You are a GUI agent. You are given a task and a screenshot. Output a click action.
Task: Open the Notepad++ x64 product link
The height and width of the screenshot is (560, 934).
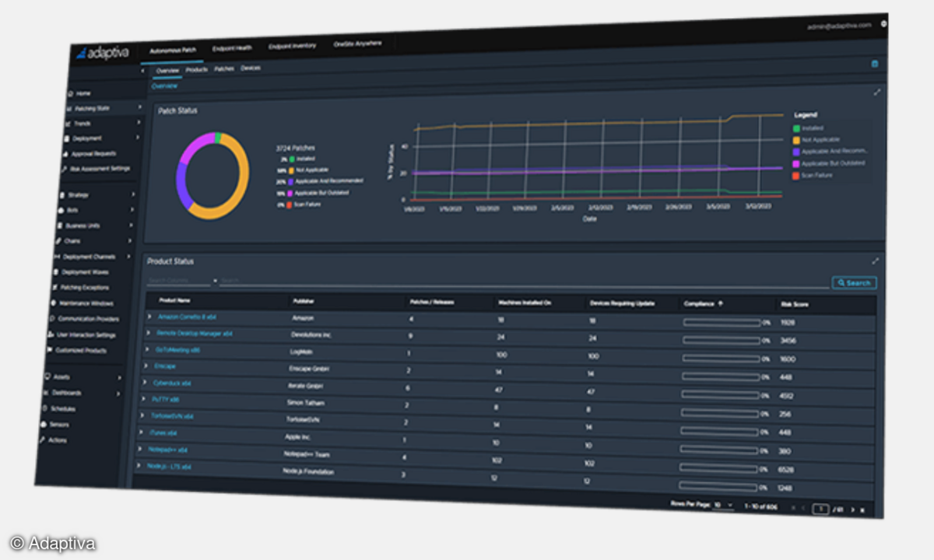167,450
